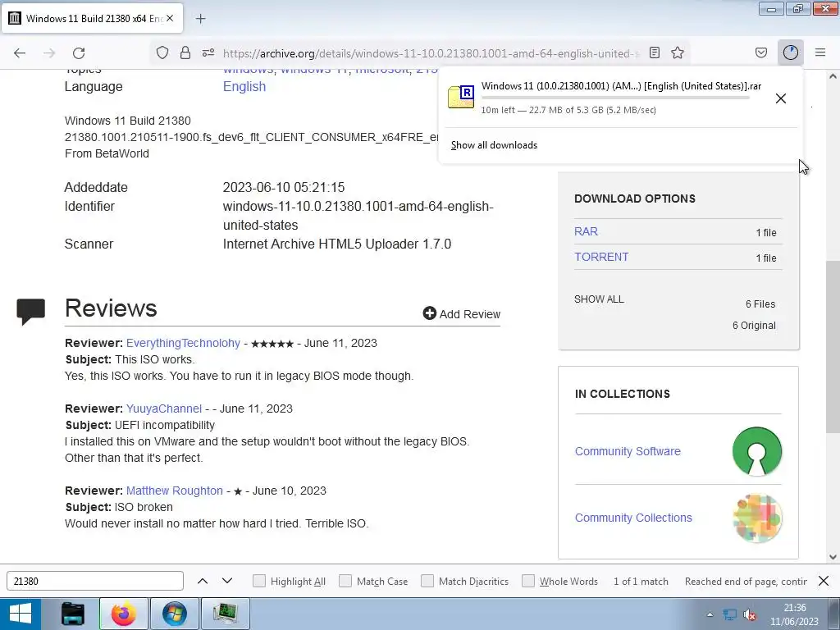Find previous match with up chevron

(203, 581)
